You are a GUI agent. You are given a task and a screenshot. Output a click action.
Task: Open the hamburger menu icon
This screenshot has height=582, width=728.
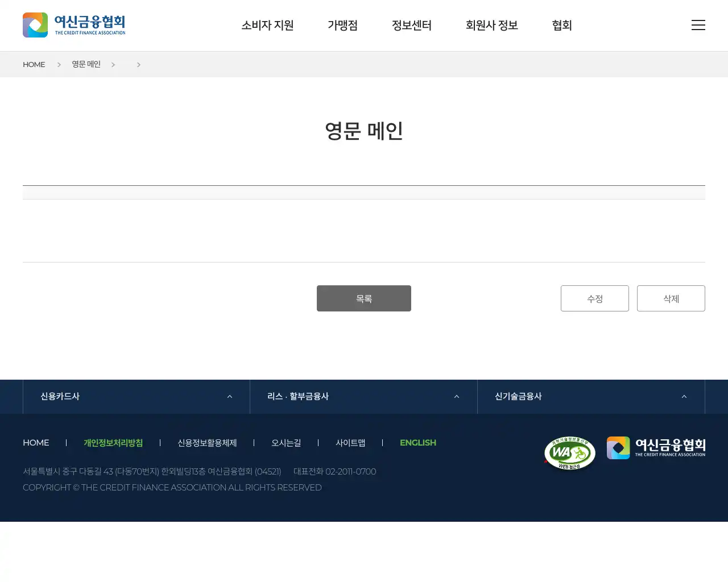698,25
